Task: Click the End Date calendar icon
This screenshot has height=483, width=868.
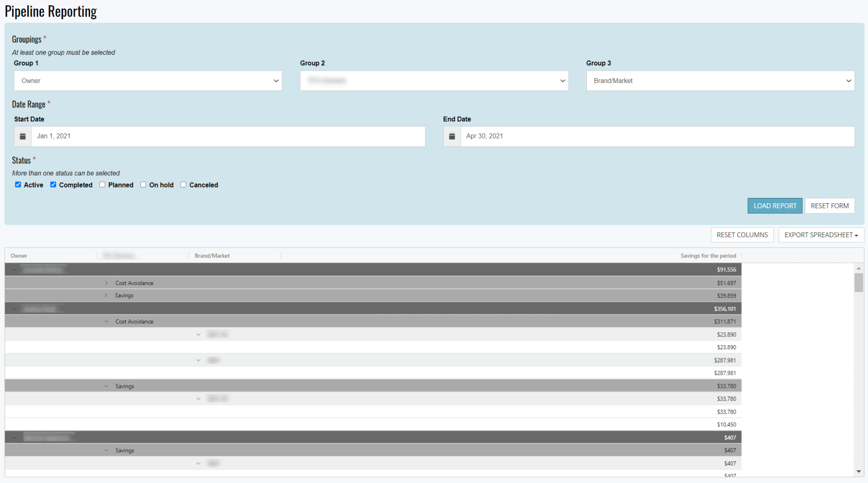Action: [452, 136]
